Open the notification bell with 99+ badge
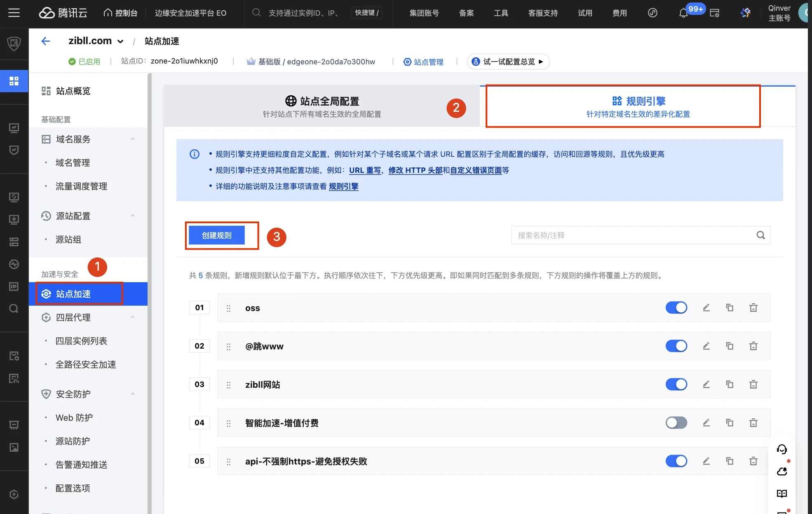The image size is (812, 514). (684, 13)
